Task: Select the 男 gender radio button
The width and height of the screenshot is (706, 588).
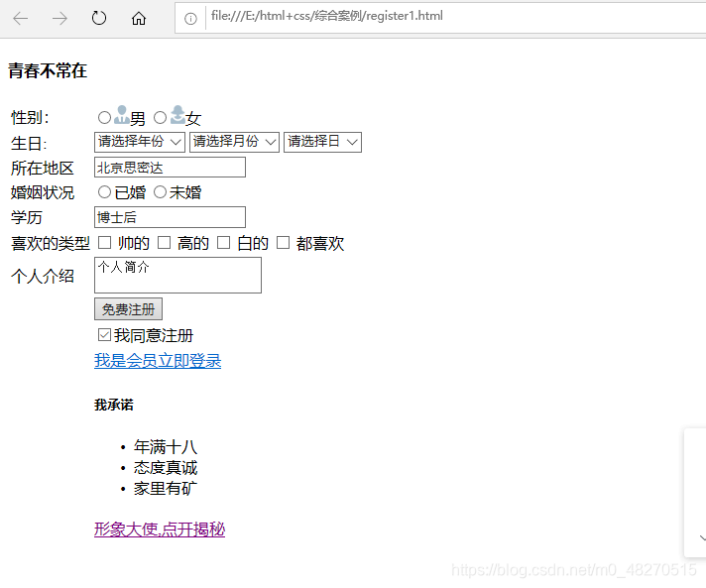Action: (x=104, y=118)
